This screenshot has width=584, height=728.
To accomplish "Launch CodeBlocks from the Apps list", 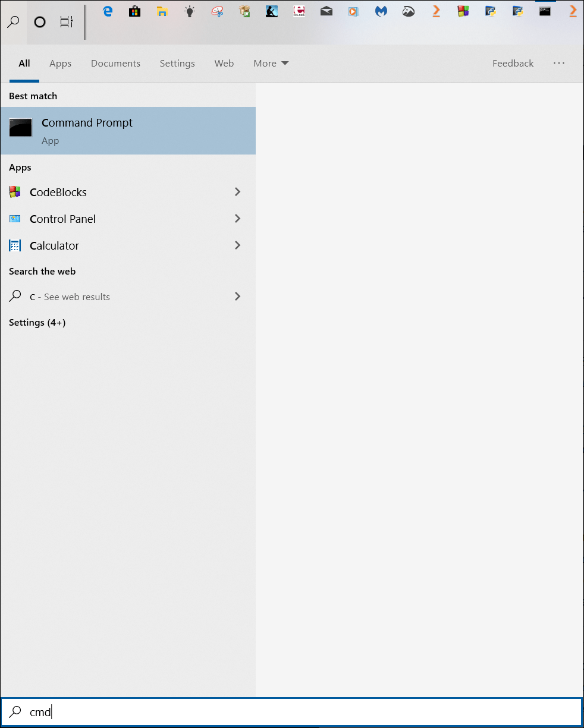I will [x=58, y=192].
